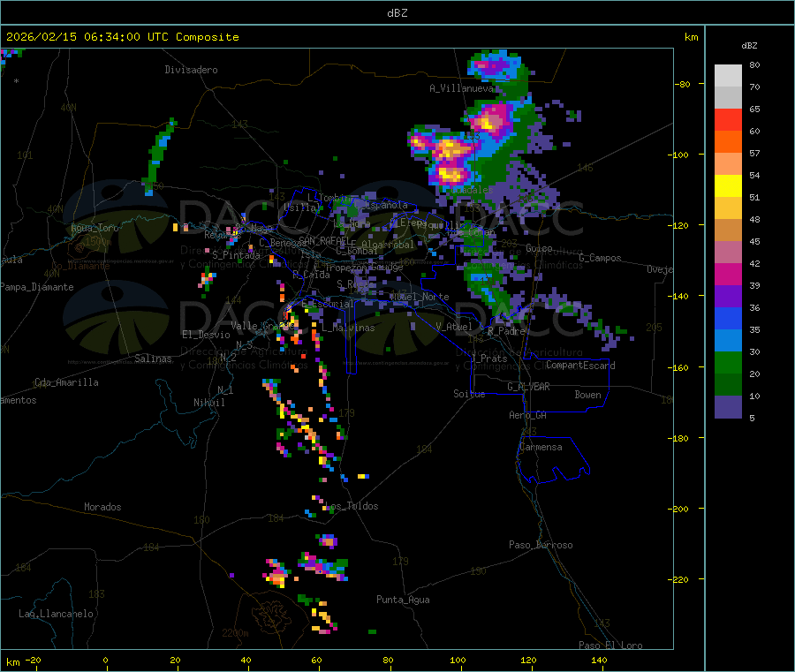Screen dimensions: 795x672
Task: Select the 'Nihuil' map label
Action: [208, 403]
